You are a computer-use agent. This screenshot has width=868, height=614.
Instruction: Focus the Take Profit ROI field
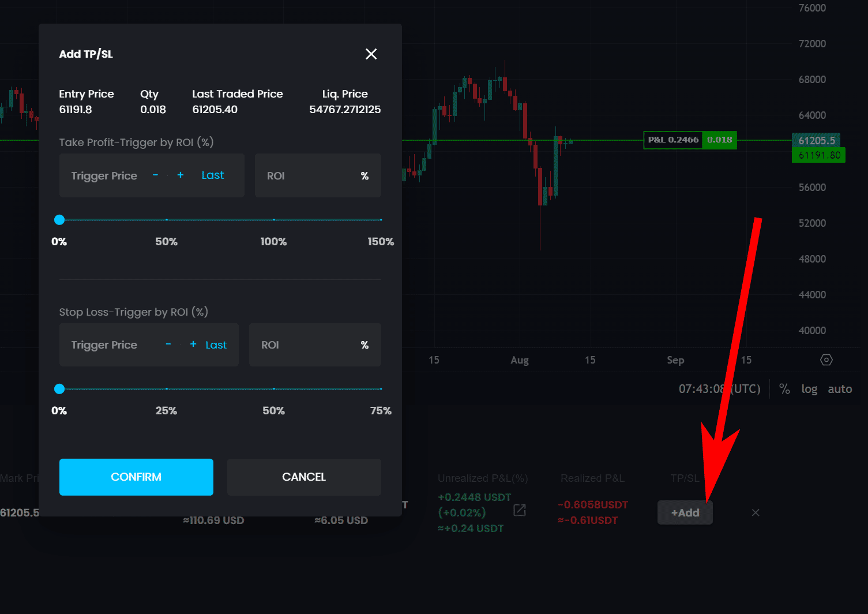point(318,175)
